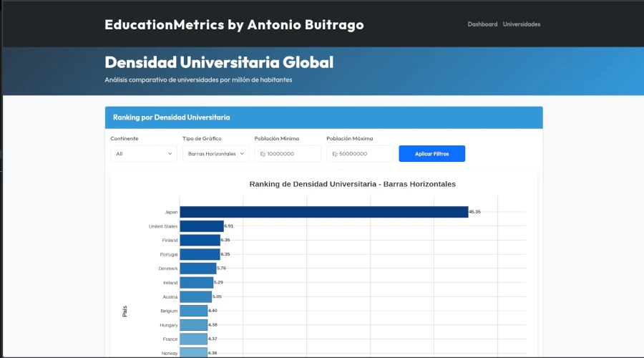Click the Hungary axis label
Image resolution: width=644 pixels, height=358 pixels.
pos(168,325)
